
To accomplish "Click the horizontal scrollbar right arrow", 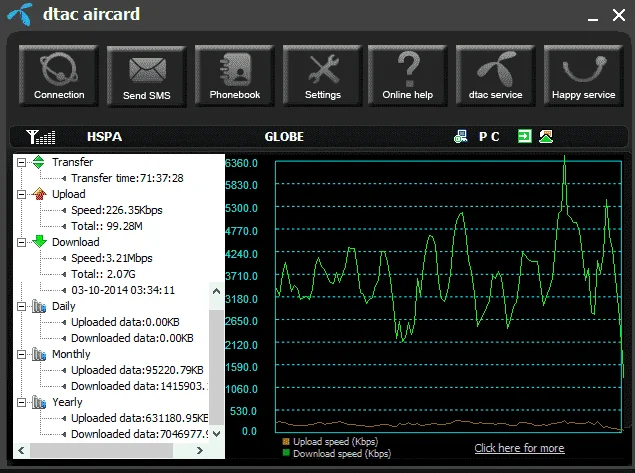I will pos(199,450).
